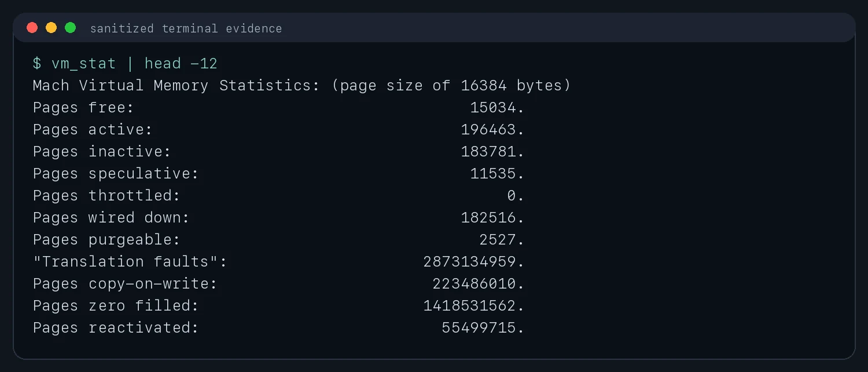868x372 pixels.
Task: Click the value '2873134959.'
Action: pos(474,262)
